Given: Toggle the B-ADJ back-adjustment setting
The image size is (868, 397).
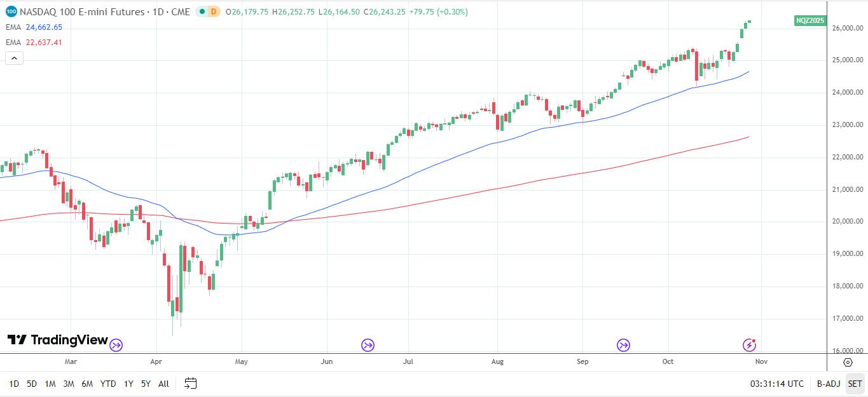Looking at the screenshot, I should [828, 384].
